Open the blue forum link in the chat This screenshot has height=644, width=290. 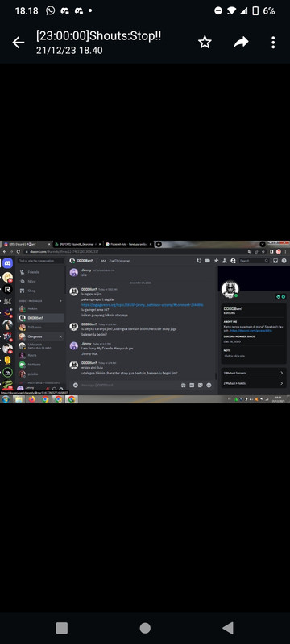tap(142, 305)
